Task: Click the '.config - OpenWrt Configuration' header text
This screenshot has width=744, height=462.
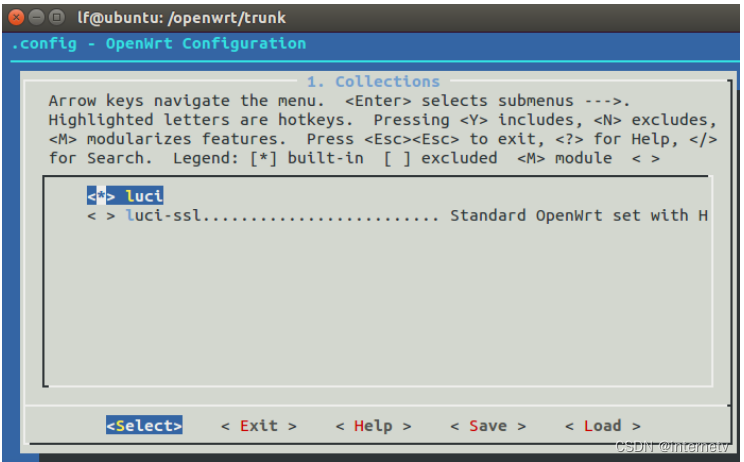Action: pos(158,44)
